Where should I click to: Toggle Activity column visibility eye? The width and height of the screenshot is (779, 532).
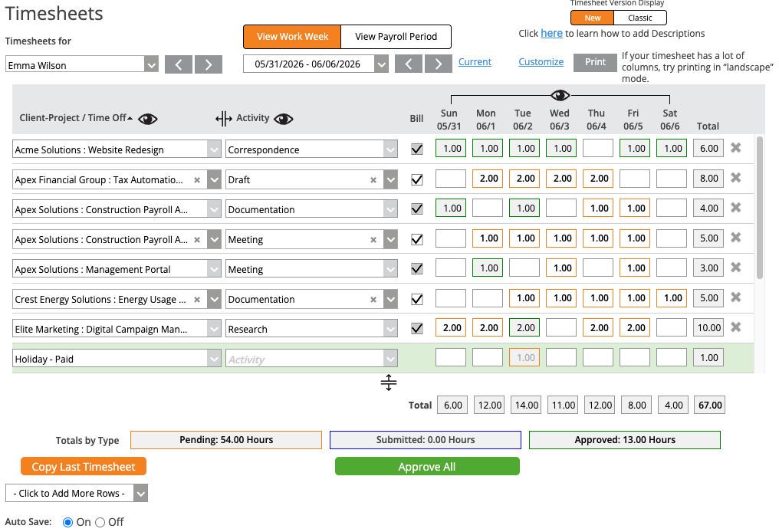coord(283,120)
